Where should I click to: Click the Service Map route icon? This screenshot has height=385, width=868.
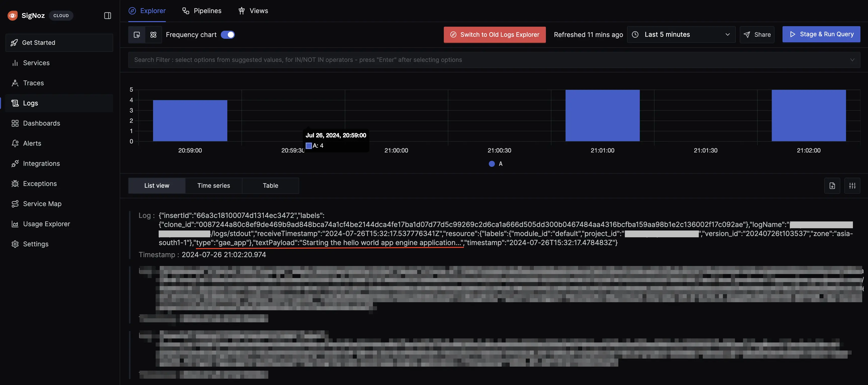click(15, 204)
